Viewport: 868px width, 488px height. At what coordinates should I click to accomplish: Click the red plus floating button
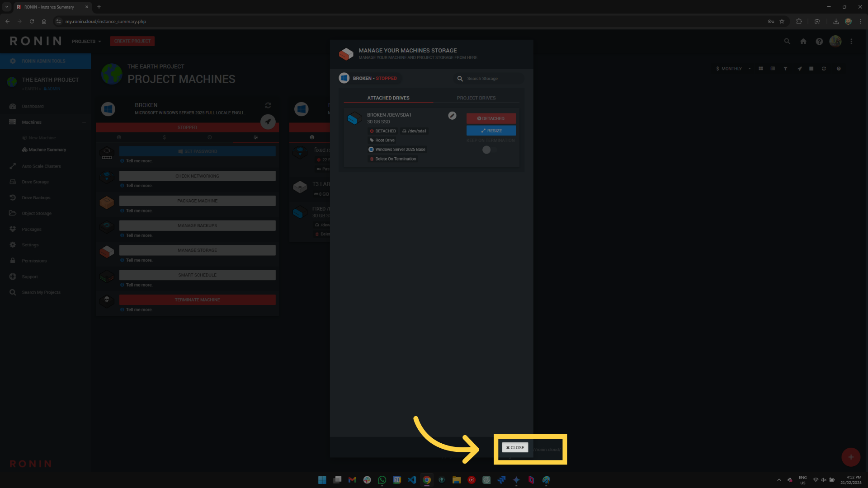pos(851,457)
